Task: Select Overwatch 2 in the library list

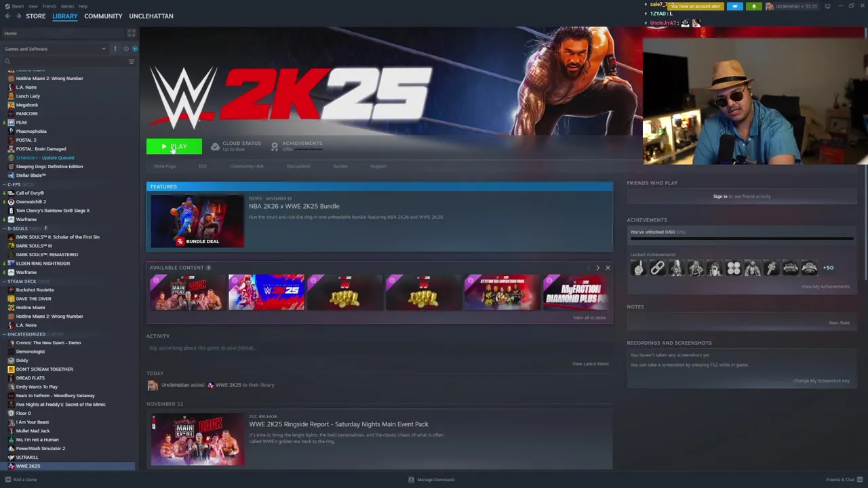Action: tap(31, 202)
